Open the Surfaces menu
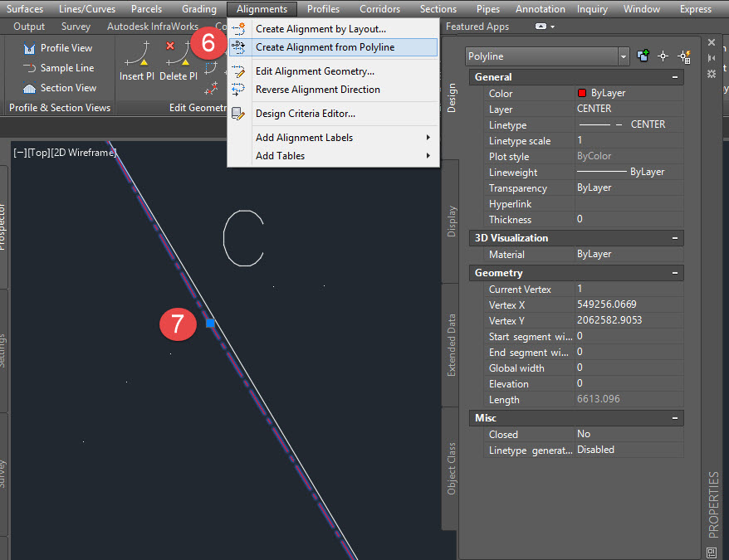The width and height of the screenshot is (729, 560). click(25, 9)
